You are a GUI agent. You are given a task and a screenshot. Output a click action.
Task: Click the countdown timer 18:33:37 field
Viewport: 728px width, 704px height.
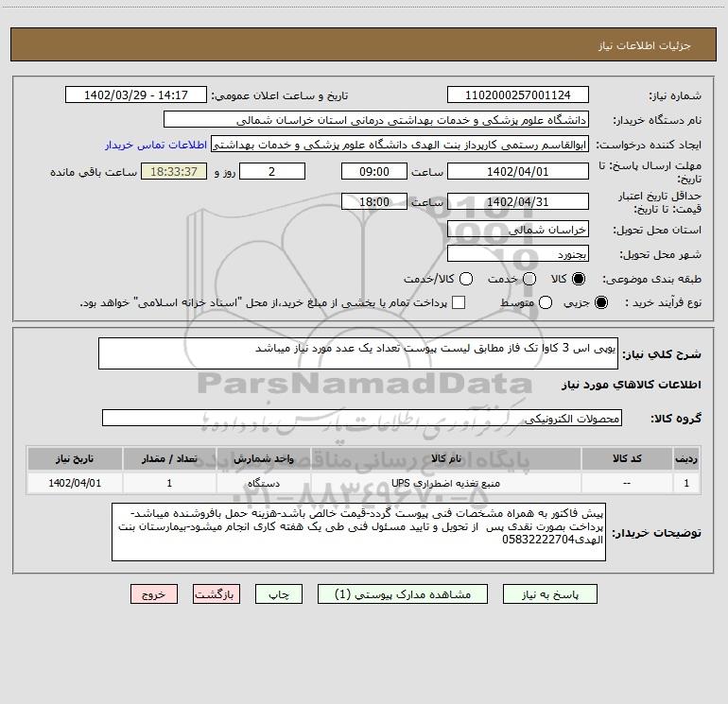(x=174, y=171)
